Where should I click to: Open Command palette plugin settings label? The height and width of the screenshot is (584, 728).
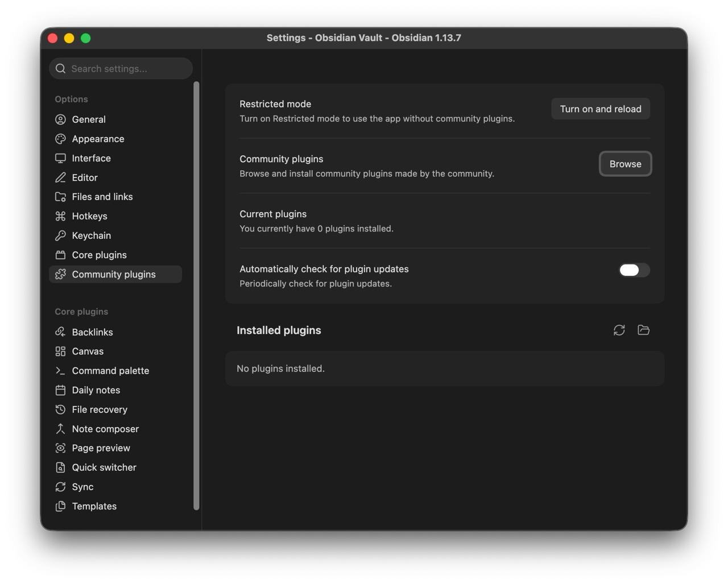pos(110,371)
